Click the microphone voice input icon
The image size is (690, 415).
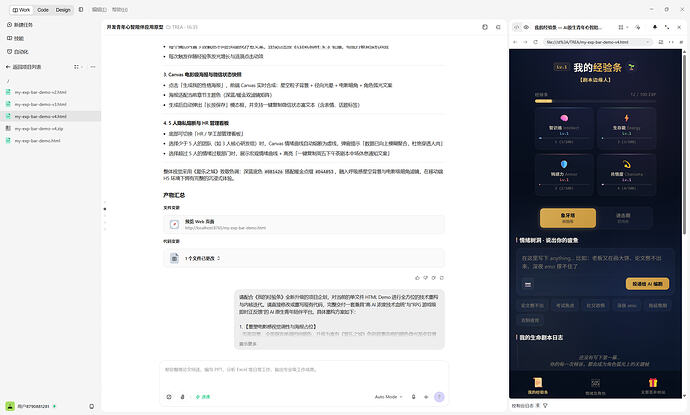413,397
